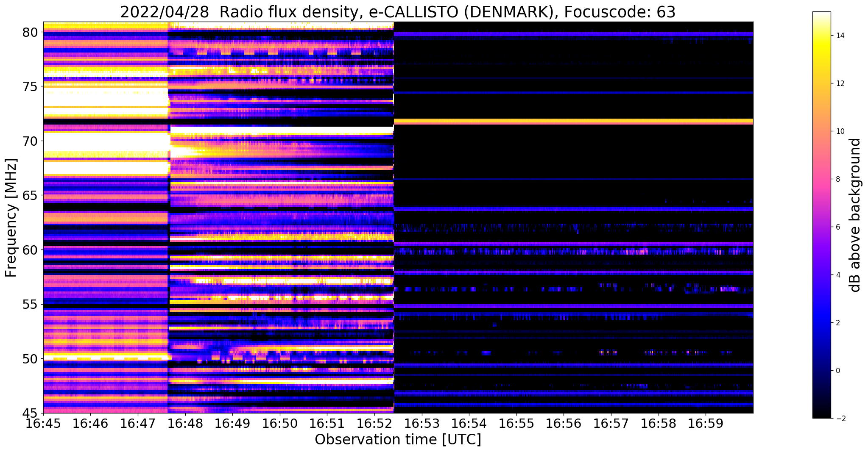Click the plot title mentioning e-CALLISTO (DENMARK)

click(398, 12)
